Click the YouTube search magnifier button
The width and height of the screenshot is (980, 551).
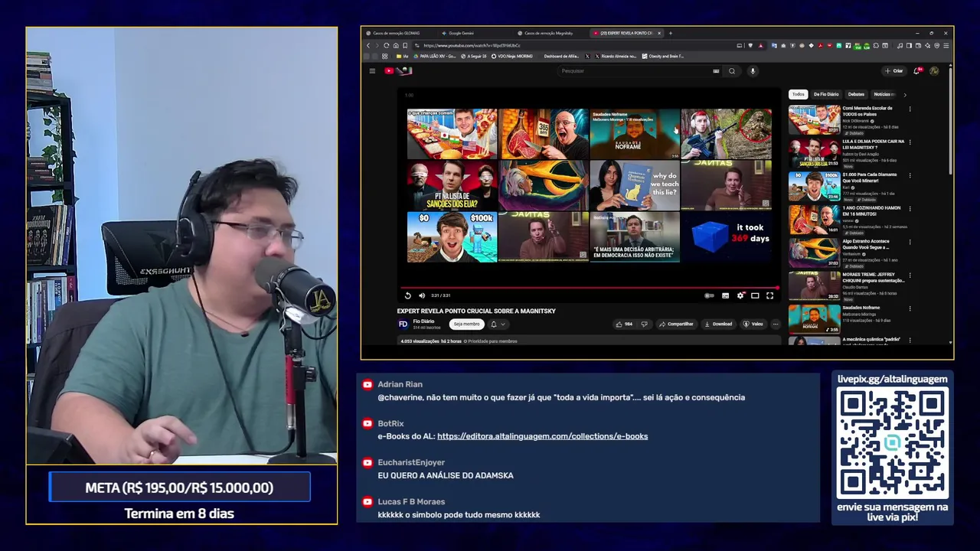click(732, 71)
